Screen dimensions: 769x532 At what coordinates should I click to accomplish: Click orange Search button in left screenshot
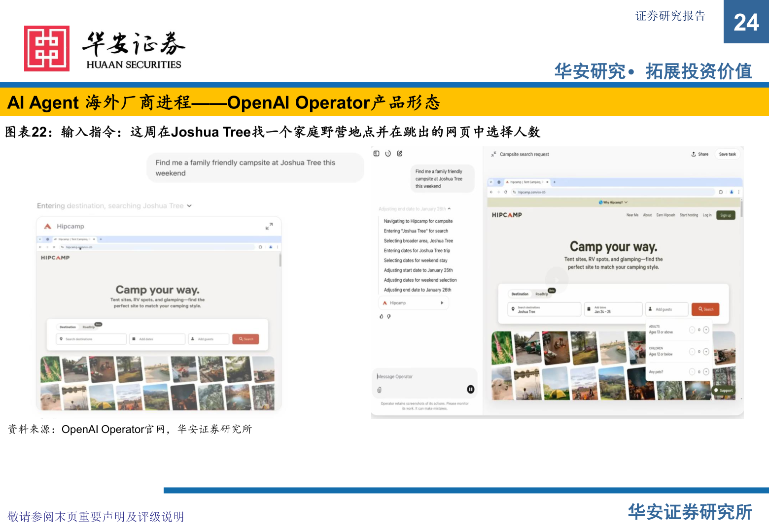tap(245, 339)
